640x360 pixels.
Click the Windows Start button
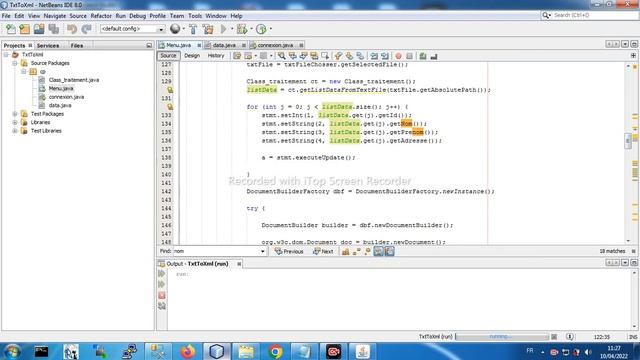click(12, 351)
